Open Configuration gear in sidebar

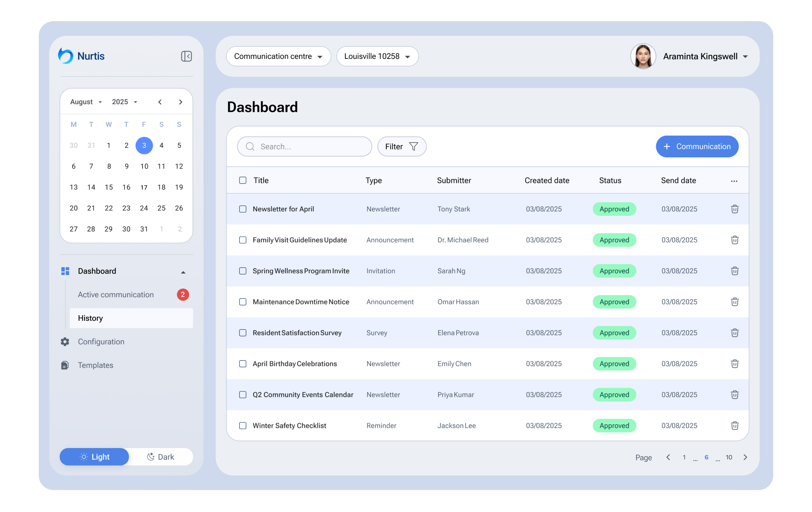tap(65, 342)
